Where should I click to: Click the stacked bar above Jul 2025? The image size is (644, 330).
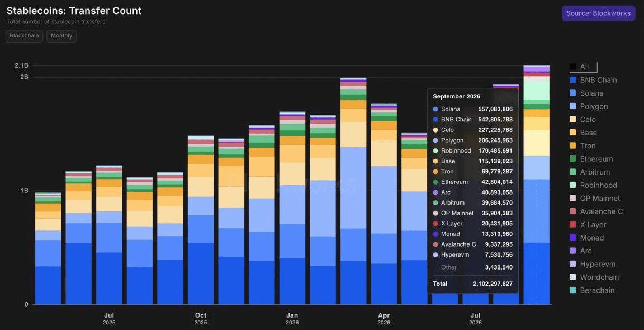(x=109, y=235)
